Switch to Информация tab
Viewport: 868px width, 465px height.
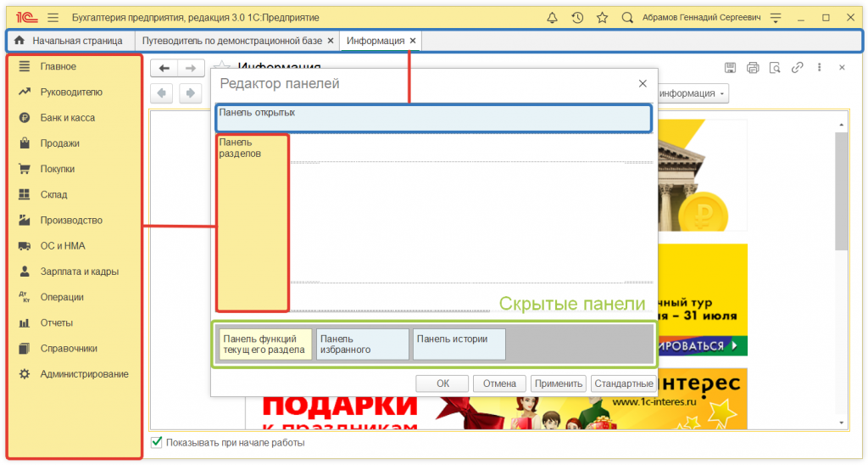tap(376, 41)
